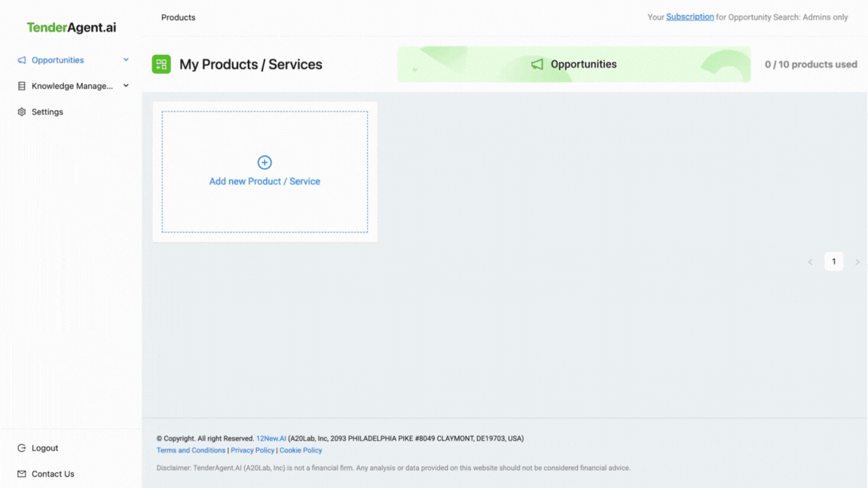Expand the Opportunities sidebar chevron
The width and height of the screenshot is (868, 488).
[x=126, y=60]
